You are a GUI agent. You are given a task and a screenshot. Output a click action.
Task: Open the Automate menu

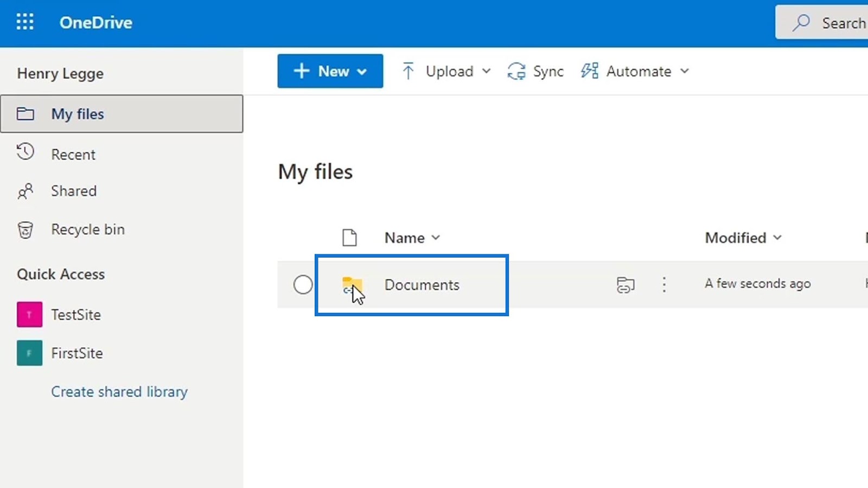[635, 71]
